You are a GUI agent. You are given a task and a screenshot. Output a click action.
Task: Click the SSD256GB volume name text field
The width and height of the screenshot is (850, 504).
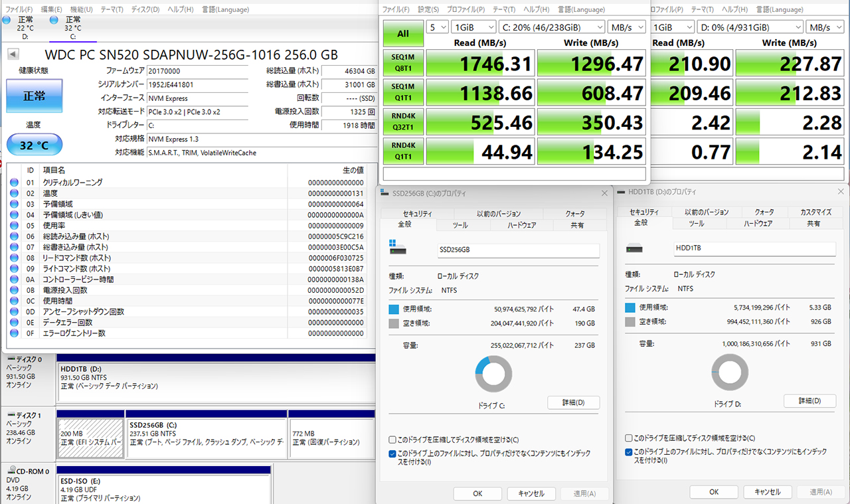click(518, 250)
